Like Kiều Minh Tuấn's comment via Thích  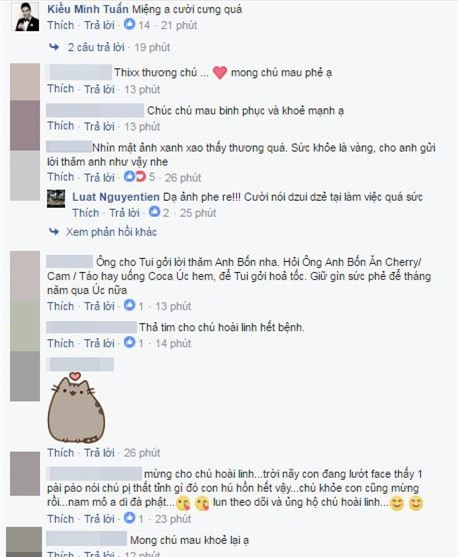[x=61, y=25]
